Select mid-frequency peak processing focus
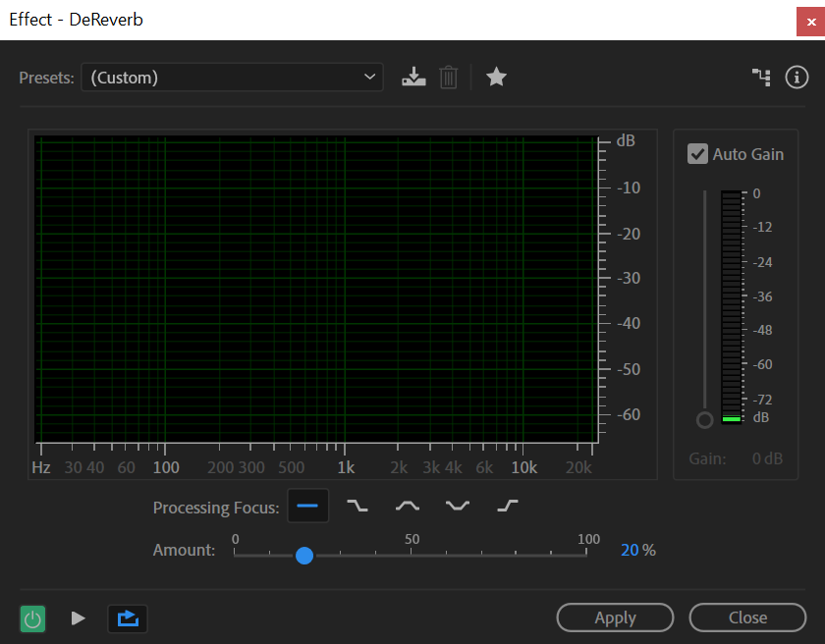Screen dimensions: 825x644 (408, 506)
